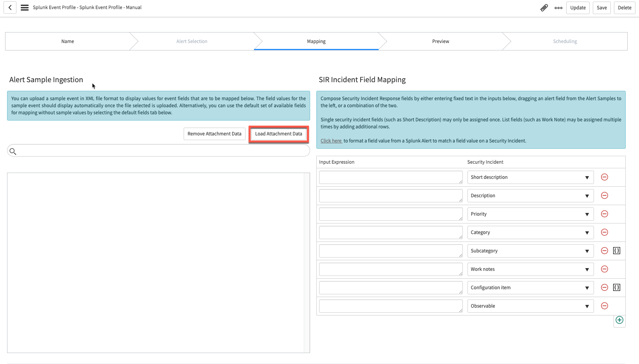Expand the Category field dropdown

point(531,232)
